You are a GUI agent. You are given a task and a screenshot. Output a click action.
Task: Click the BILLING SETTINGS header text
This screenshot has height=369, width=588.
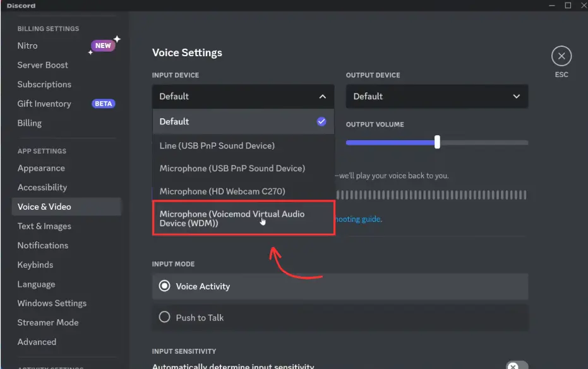[x=49, y=28]
